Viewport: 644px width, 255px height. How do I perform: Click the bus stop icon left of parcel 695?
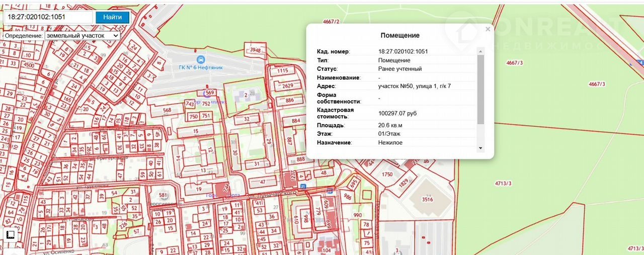click(x=330, y=191)
